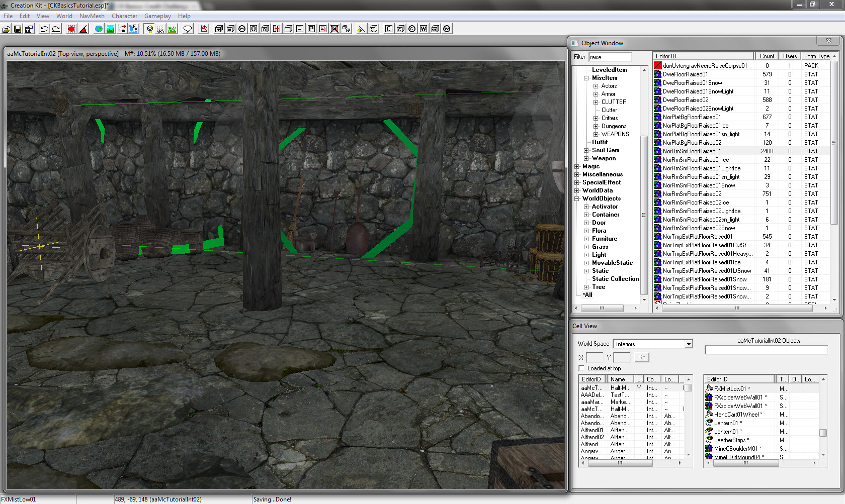The width and height of the screenshot is (845, 504).
Task: Click the boxed W toolbar icon
Action: point(424,29)
